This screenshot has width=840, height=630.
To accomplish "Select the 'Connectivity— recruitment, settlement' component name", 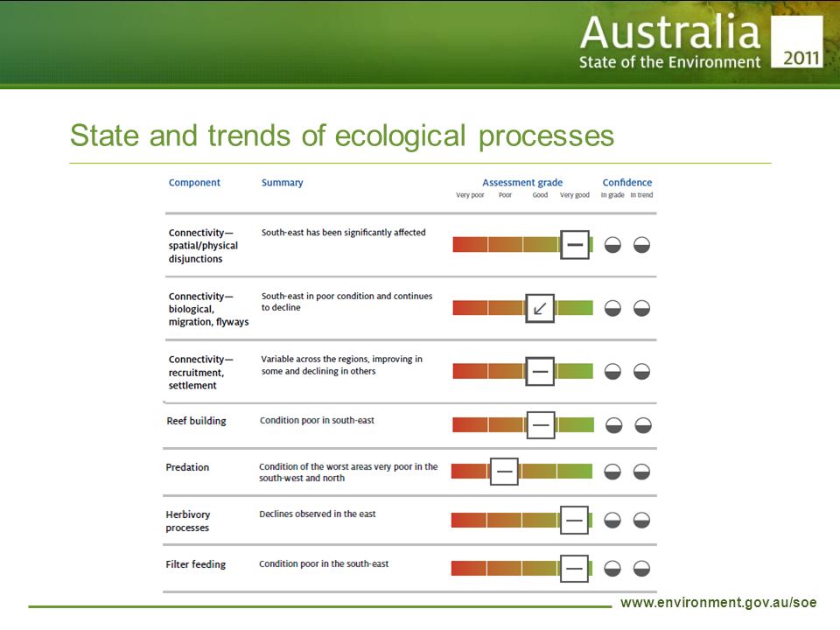I will 201,373.
